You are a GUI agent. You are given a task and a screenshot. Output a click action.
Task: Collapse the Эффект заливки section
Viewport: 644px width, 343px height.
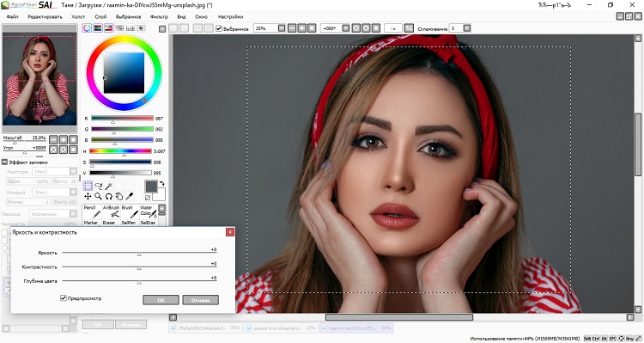(4, 162)
